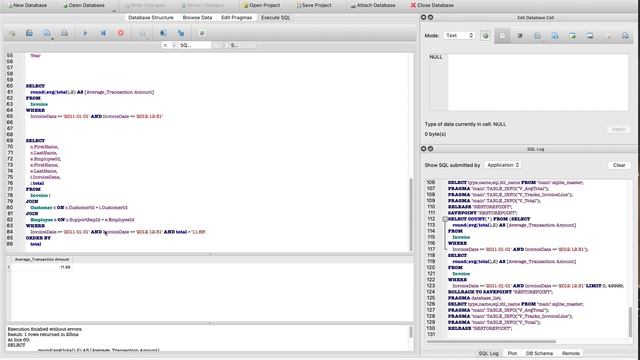The width and height of the screenshot is (640, 360).
Task: Stop execution red icon
Action: click(121, 33)
